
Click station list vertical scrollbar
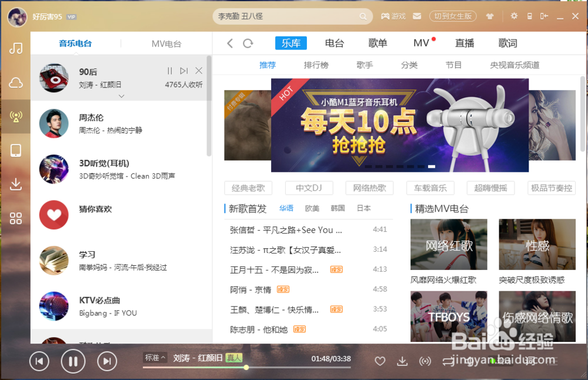(209, 106)
